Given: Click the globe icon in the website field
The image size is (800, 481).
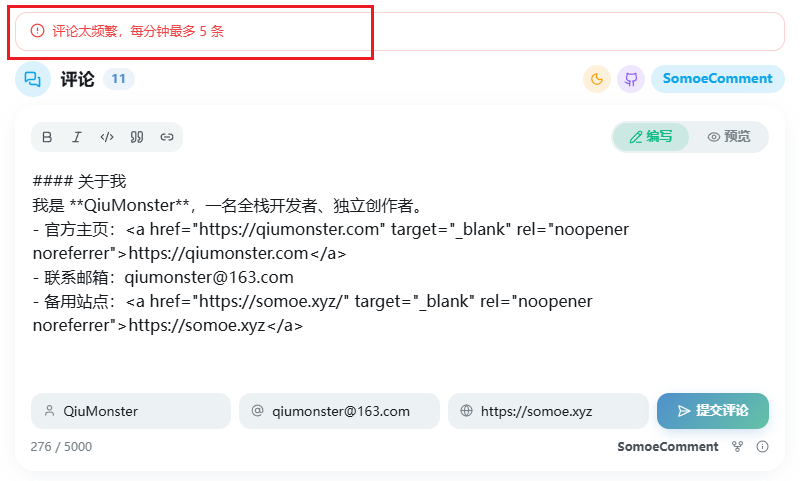Looking at the screenshot, I should coord(466,411).
